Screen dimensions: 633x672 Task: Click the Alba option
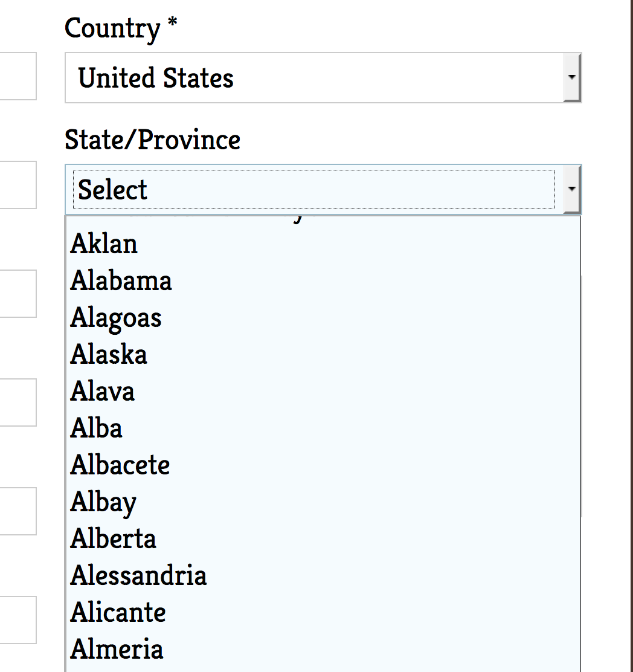coord(97,428)
